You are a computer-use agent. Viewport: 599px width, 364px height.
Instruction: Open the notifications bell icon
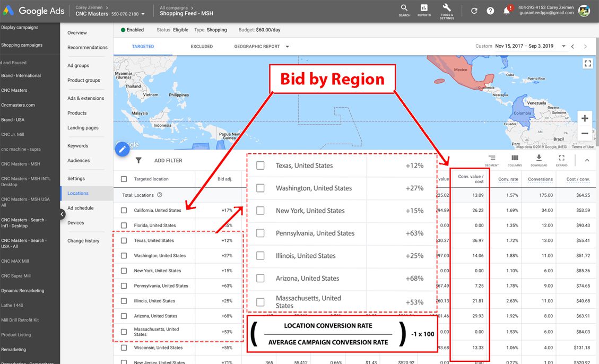[507, 10]
